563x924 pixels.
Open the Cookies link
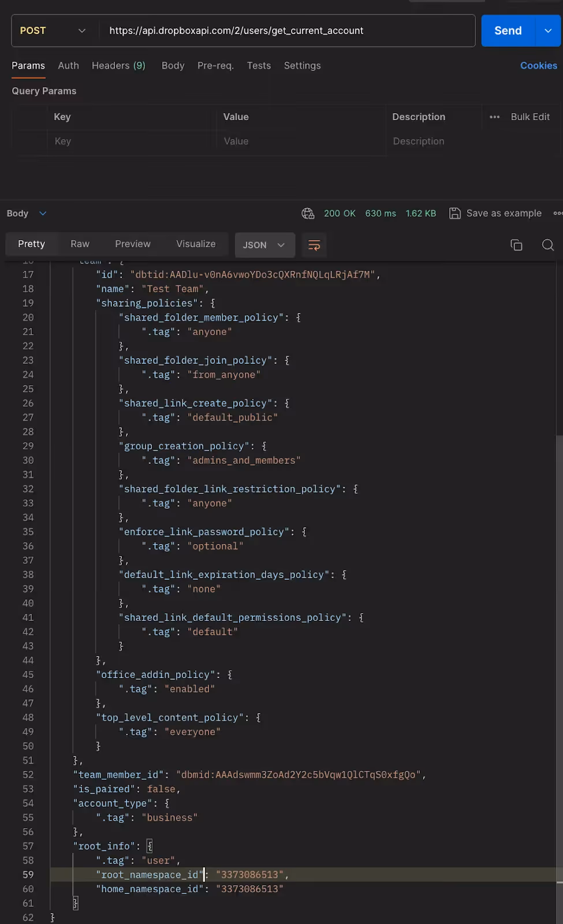[x=539, y=66]
